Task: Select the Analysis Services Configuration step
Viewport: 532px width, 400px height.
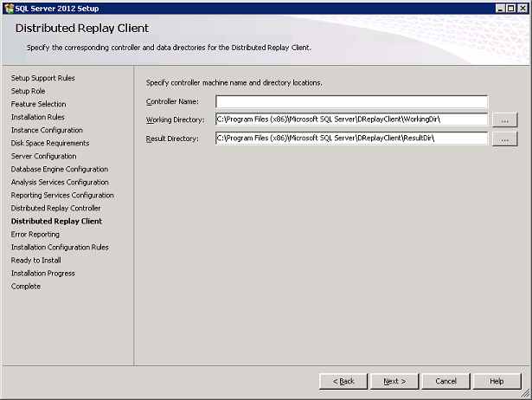Action: (x=60, y=183)
